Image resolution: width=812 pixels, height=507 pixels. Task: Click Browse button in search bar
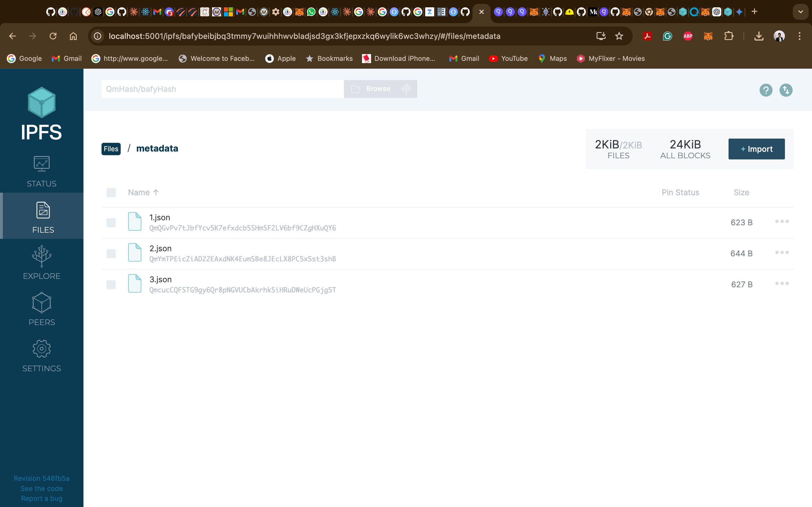click(x=378, y=88)
